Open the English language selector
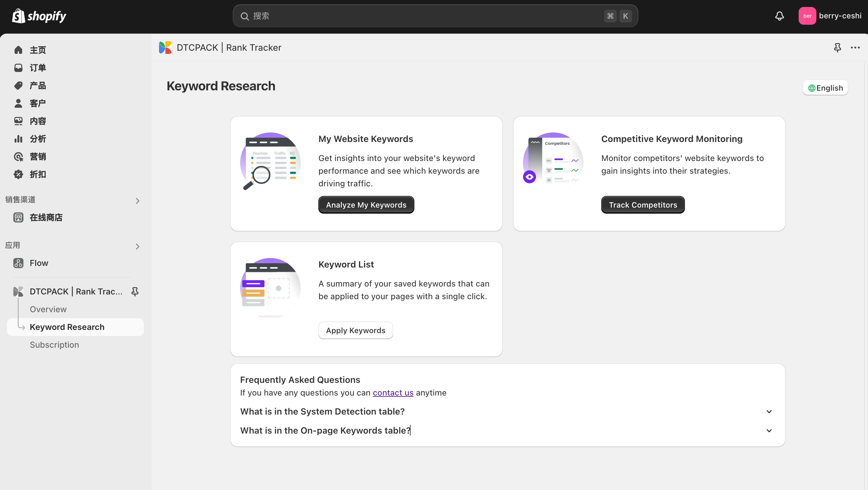This screenshot has width=868, height=490. click(x=825, y=88)
